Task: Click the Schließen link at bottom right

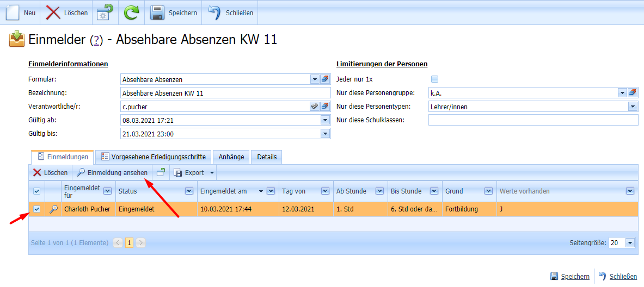Action: (623, 277)
